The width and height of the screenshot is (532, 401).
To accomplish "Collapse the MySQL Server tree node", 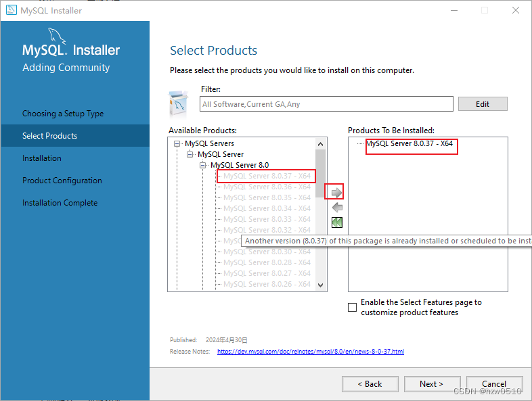I will pos(190,155).
